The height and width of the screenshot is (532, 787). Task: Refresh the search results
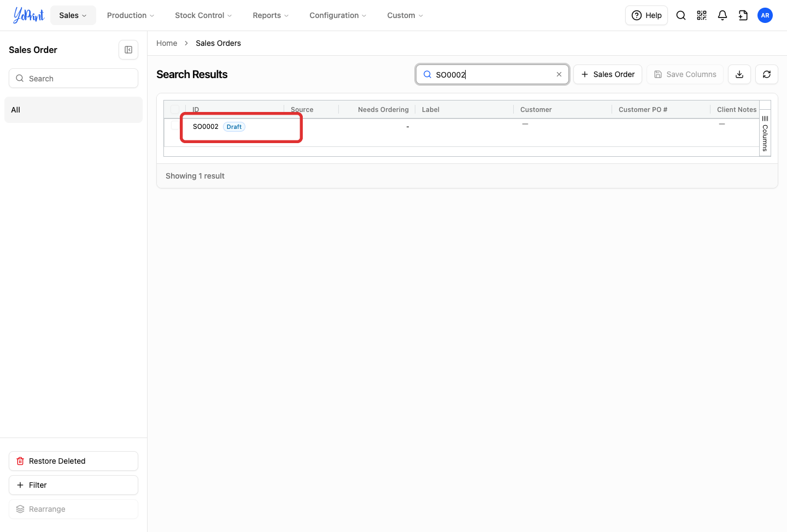tap(767, 74)
